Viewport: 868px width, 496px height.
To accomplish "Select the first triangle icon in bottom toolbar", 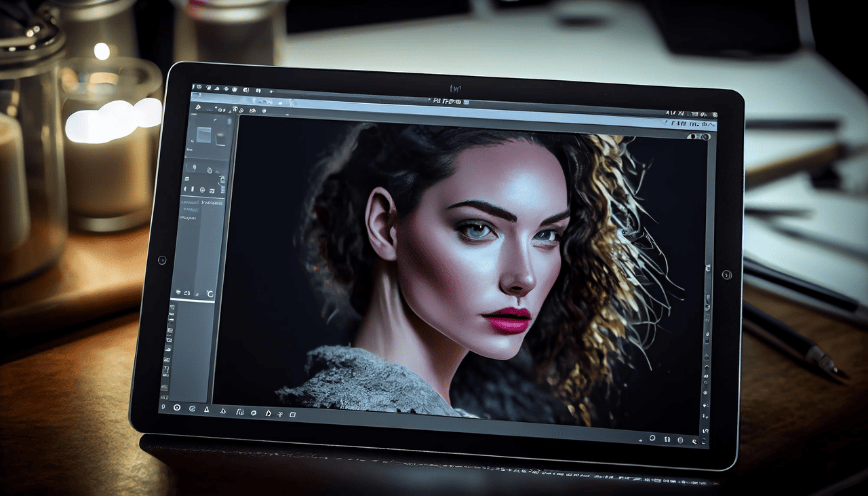I will point(206,409).
